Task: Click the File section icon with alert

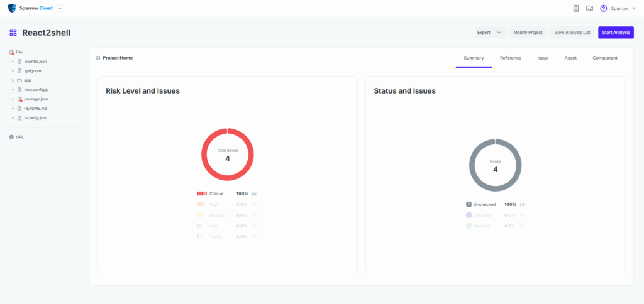Action: [11, 52]
